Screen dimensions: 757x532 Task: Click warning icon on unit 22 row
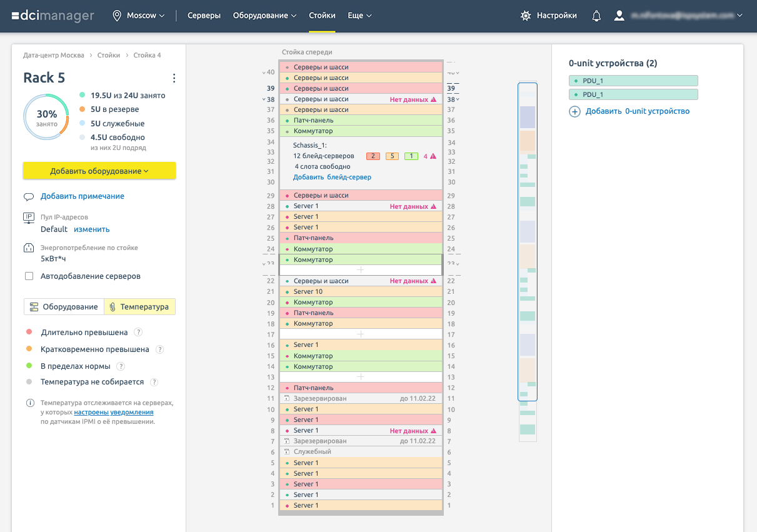pos(434,281)
